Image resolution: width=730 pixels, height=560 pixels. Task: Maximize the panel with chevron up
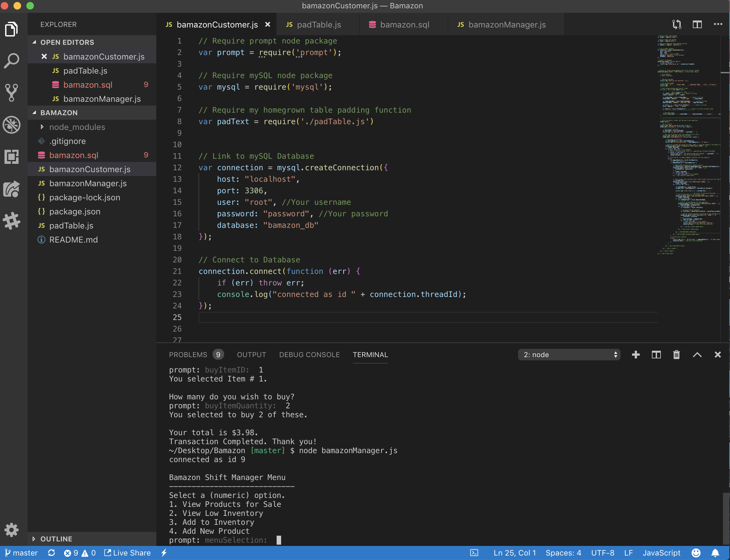697,355
